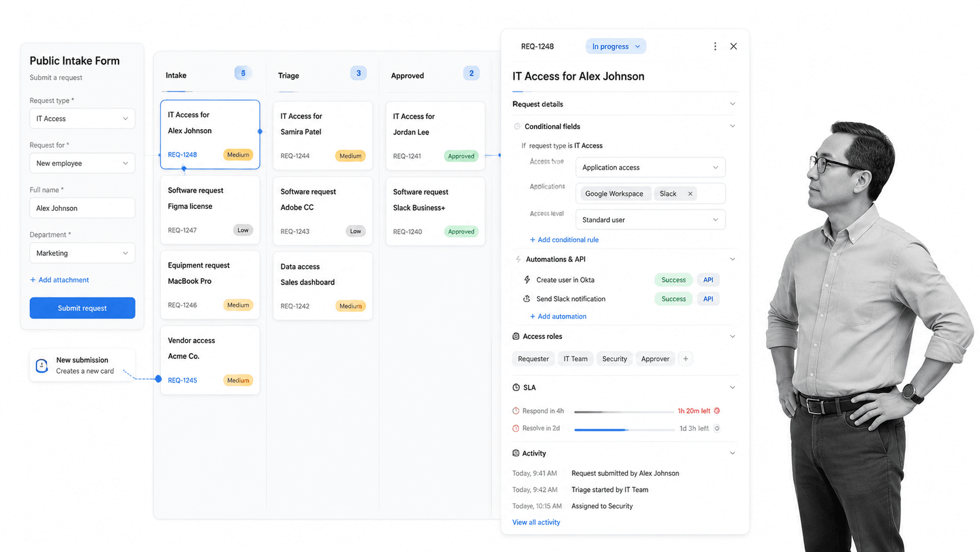
Task: Click the icon beside Send Slack notification
Action: [527, 299]
